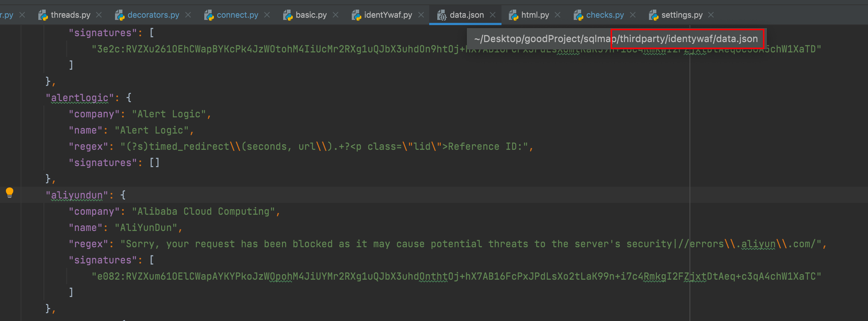Click the Python icon on identYwaf.py tab
Screen dimensions: 868x321
[x=356, y=15]
